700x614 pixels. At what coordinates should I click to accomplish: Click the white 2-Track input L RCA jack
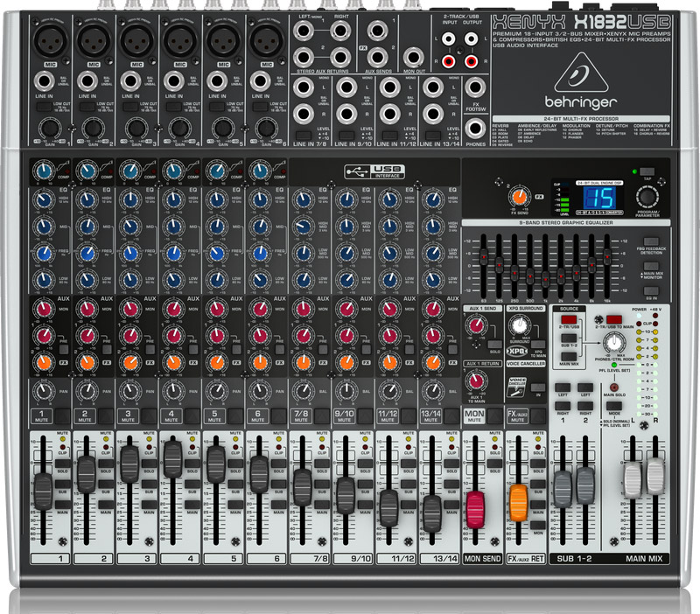click(449, 38)
